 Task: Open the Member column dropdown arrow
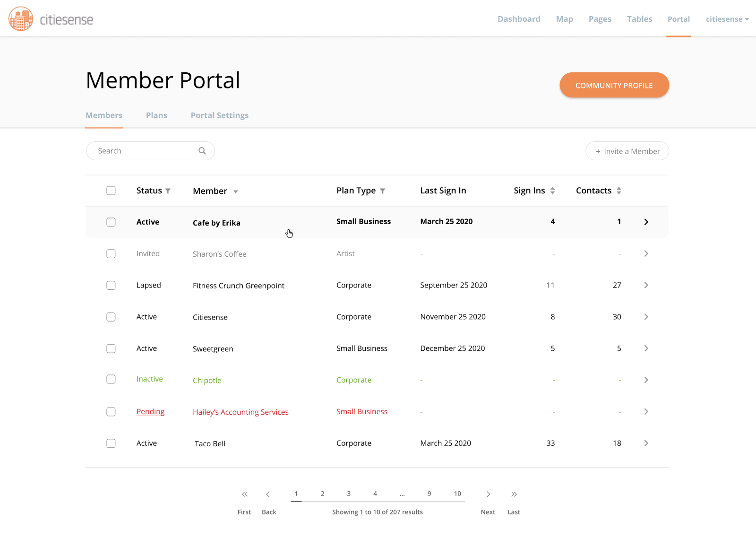pyautogui.click(x=236, y=191)
